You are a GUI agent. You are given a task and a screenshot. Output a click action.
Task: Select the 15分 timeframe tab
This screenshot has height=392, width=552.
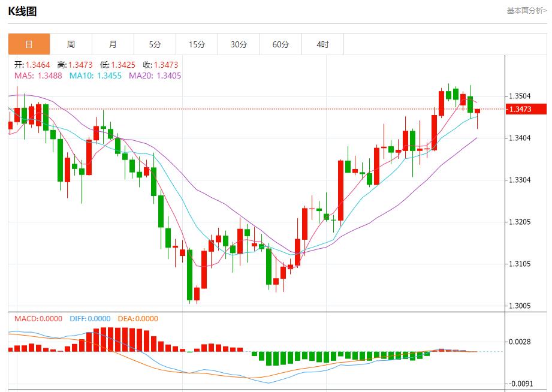197,44
